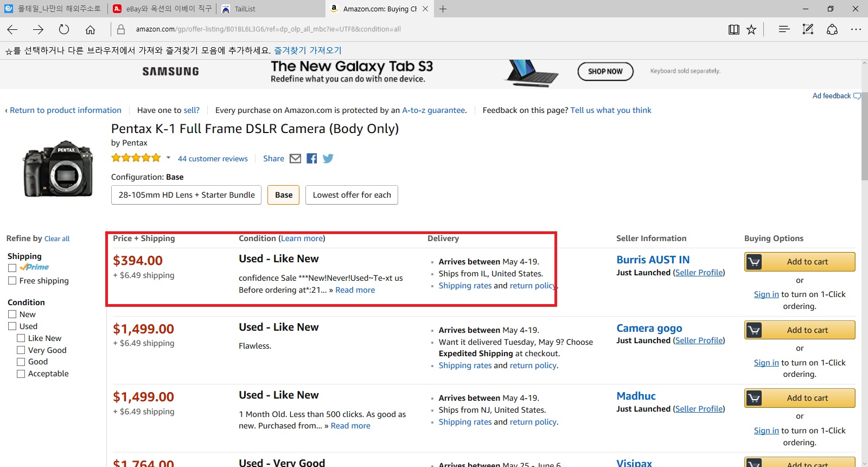This screenshot has height=467, width=868.
Task: Check the Like New condition checkbox
Action: (x=21, y=338)
